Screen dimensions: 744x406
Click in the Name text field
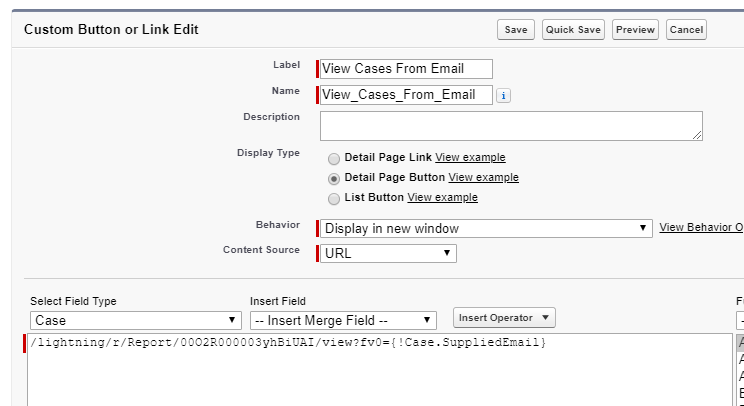[406, 95]
